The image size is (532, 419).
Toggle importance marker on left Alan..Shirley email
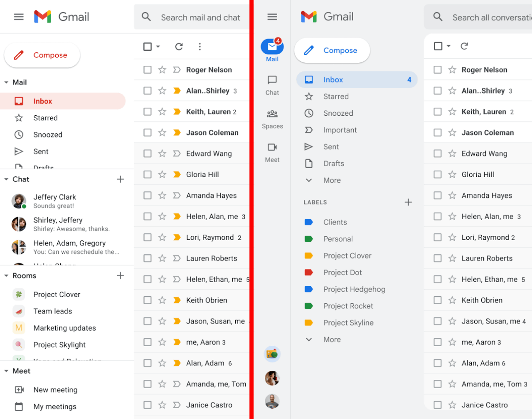(x=177, y=91)
